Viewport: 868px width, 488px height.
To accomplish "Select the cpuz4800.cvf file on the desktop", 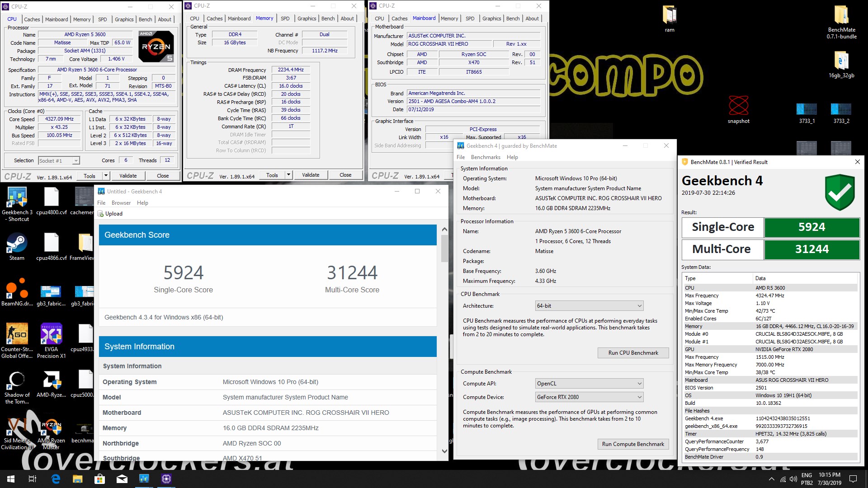I will click(51, 202).
